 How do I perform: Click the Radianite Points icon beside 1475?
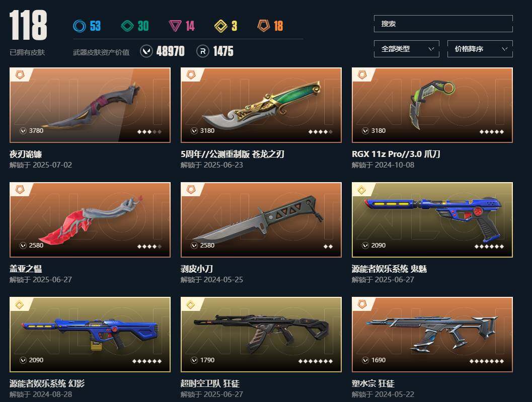(202, 51)
